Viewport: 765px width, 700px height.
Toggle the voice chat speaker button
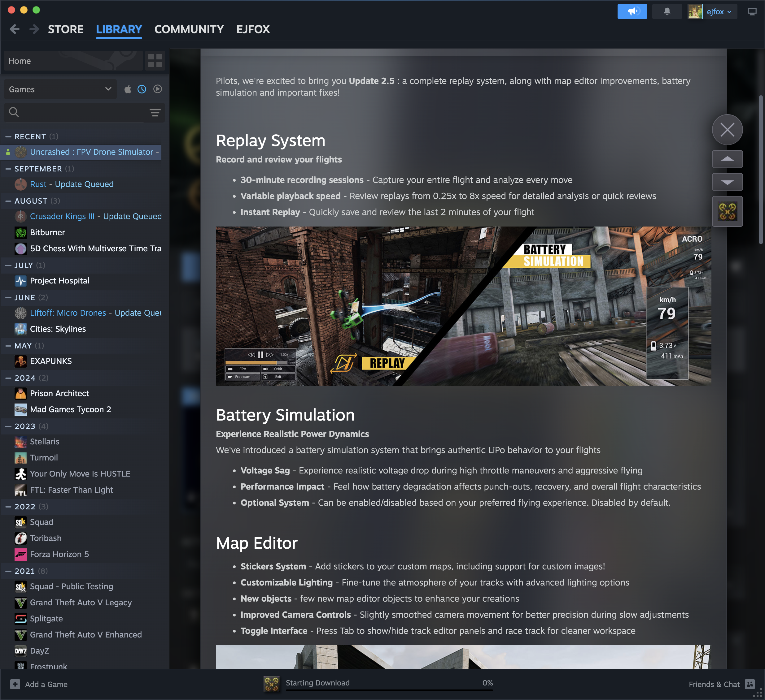(x=632, y=11)
